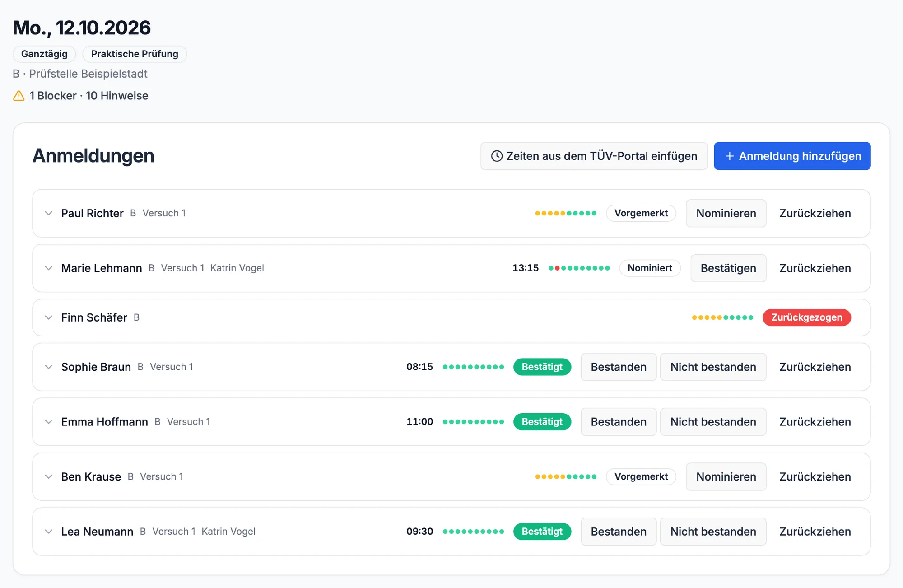Nominate Paul Richter via Nominieren button
The height and width of the screenshot is (588, 903).
(726, 213)
